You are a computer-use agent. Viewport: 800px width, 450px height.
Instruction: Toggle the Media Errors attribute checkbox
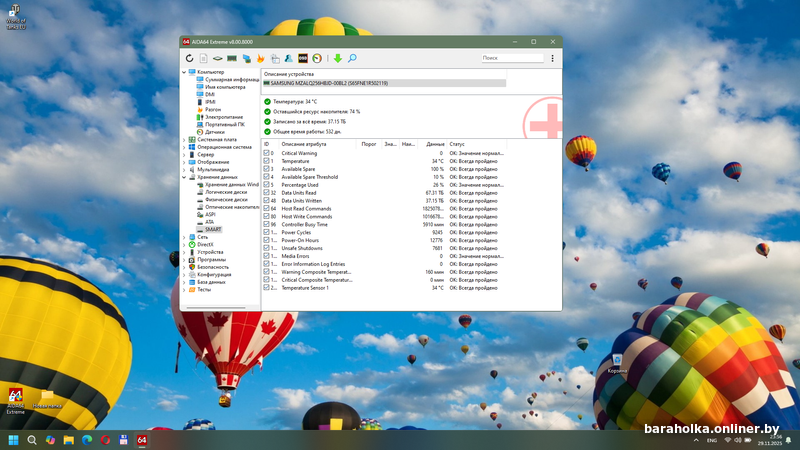267,256
